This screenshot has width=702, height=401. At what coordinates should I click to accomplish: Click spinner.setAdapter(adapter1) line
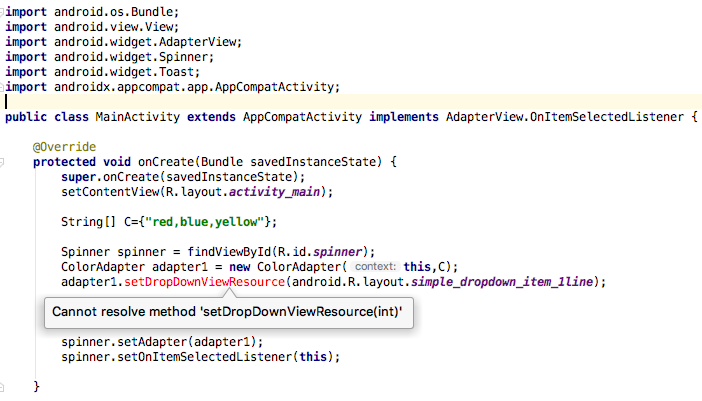pyautogui.click(x=162, y=342)
